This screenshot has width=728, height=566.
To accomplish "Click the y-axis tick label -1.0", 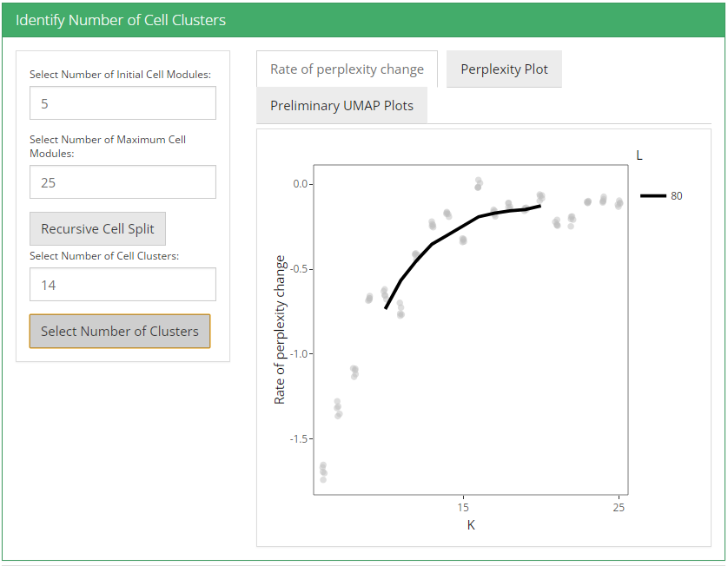I will click(301, 354).
